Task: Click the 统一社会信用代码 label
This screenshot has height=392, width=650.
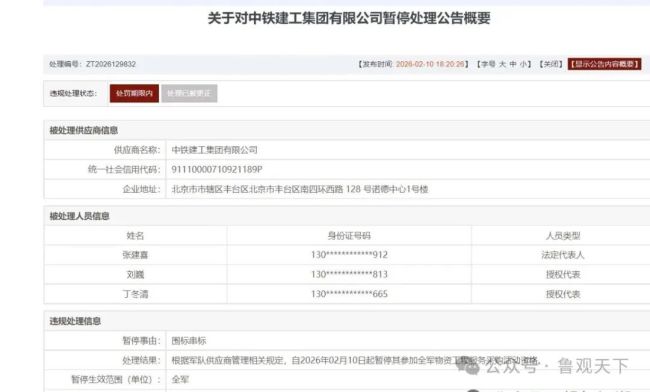Action: [124, 169]
